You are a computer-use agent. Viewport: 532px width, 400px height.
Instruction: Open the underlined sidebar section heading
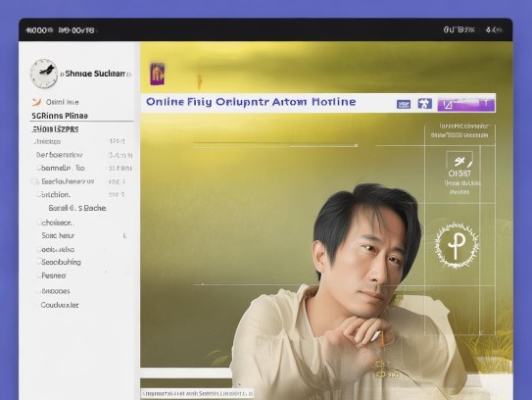pyautogui.click(x=55, y=129)
